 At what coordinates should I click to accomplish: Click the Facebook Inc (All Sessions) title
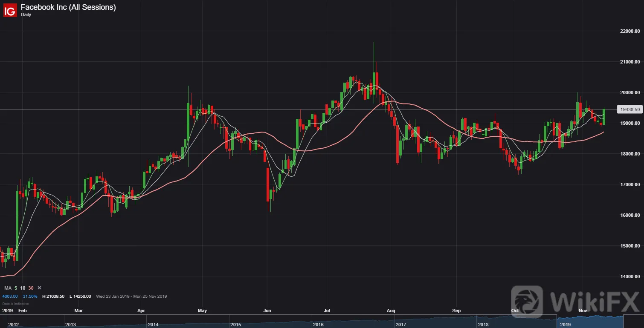68,7
